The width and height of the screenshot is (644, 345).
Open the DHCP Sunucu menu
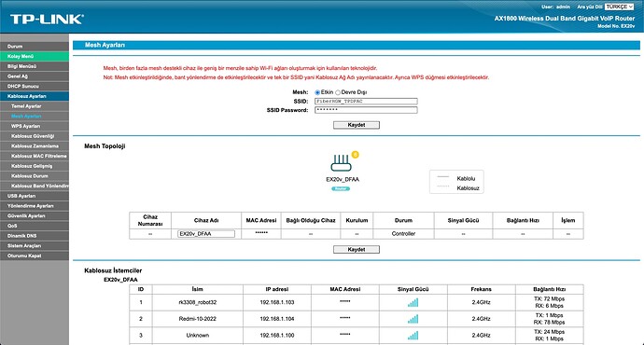tap(35, 86)
